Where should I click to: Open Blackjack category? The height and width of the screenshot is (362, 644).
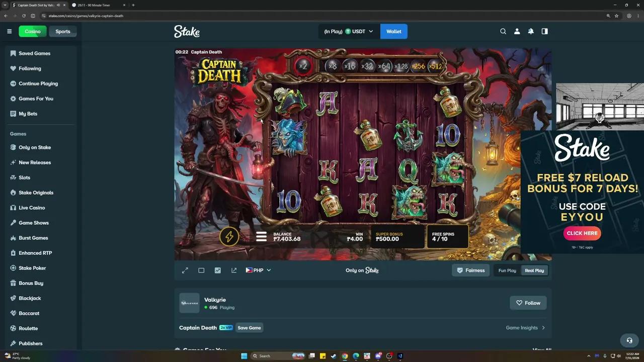pos(41,298)
